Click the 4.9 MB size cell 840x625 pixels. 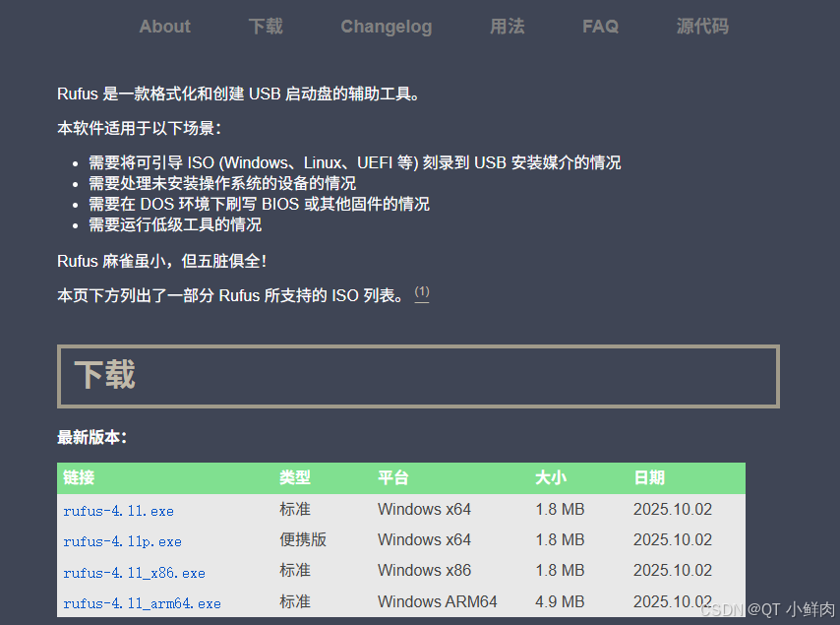[x=560, y=601]
